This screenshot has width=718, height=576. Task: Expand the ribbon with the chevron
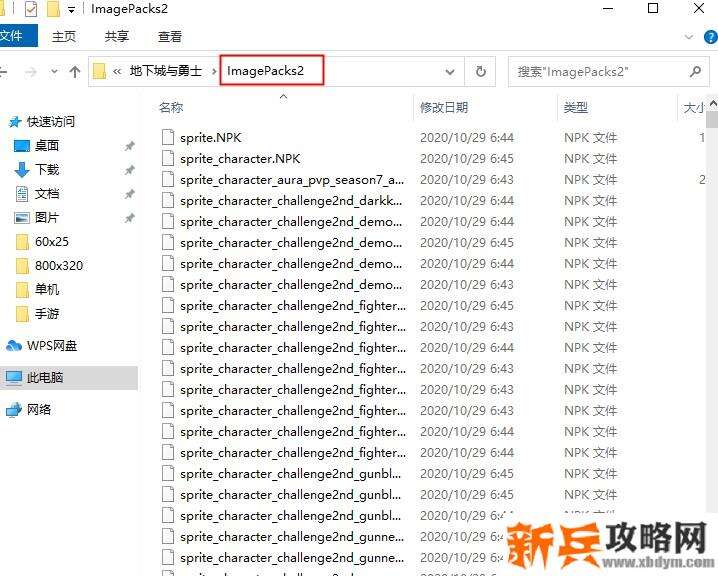[x=689, y=37]
